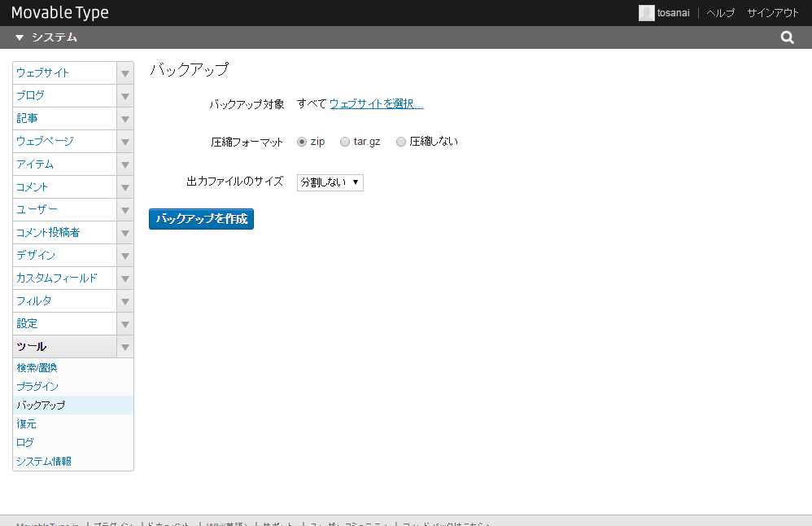This screenshot has height=526, width=812.
Task: Expand the デザイン section arrow
Action: pyautogui.click(x=125, y=256)
